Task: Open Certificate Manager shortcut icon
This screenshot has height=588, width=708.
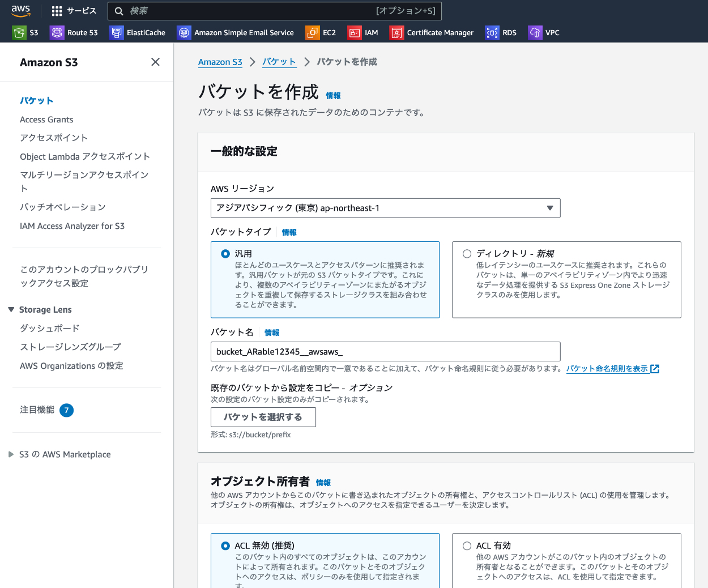Action: click(396, 33)
